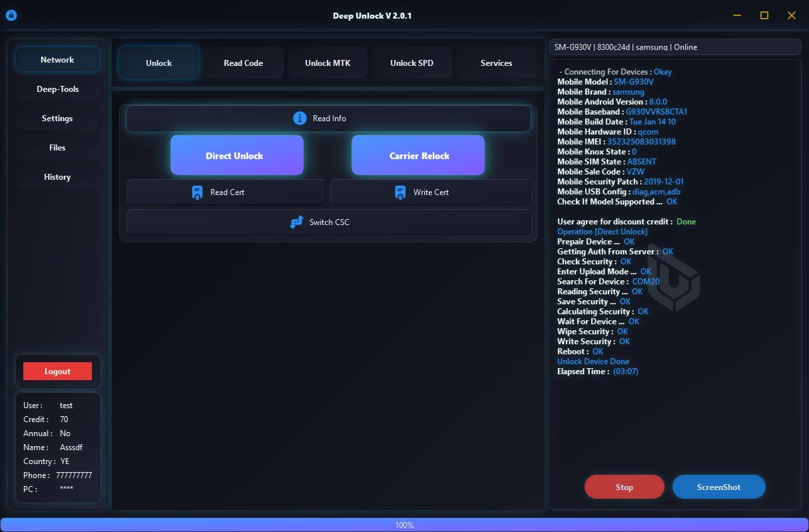Image resolution: width=809 pixels, height=532 pixels.
Task: Open the Unlock SPD tab
Action: point(411,63)
